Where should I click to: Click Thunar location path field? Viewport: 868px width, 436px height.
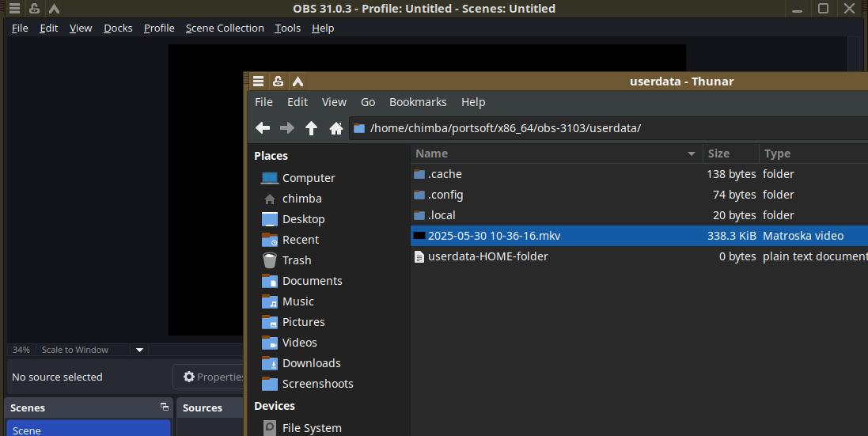coord(609,128)
